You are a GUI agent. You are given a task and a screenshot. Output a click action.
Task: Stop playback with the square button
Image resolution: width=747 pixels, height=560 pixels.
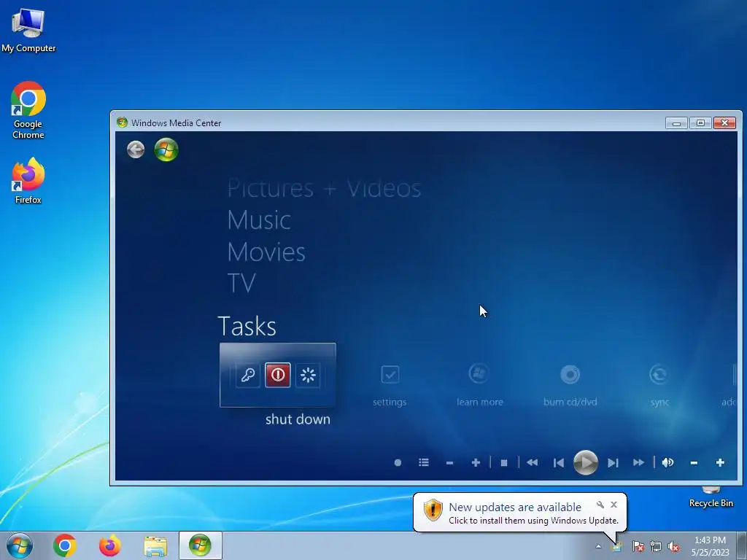504,463
